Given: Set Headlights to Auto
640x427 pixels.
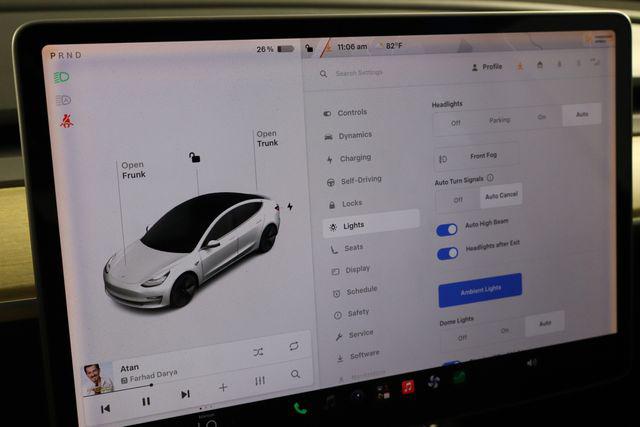Looking at the screenshot, I should pyautogui.click(x=582, y=114).
